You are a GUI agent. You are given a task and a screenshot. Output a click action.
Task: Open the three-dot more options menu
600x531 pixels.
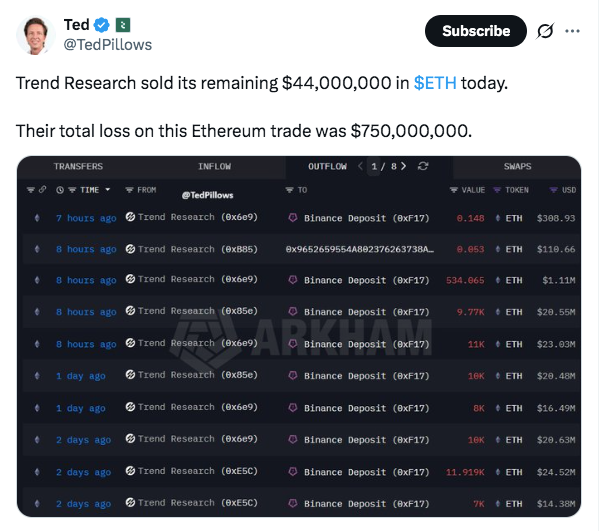tap(572, 31)
